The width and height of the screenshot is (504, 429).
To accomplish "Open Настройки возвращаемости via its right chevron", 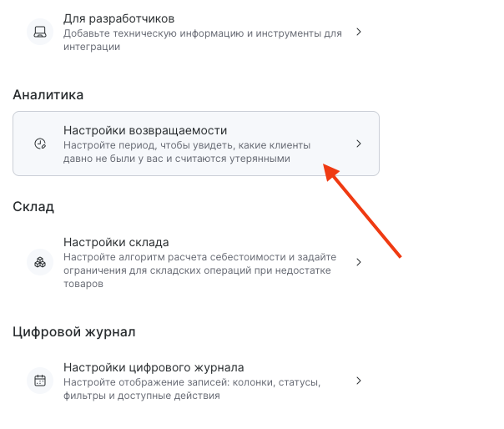I will click(x=358, y=144).
